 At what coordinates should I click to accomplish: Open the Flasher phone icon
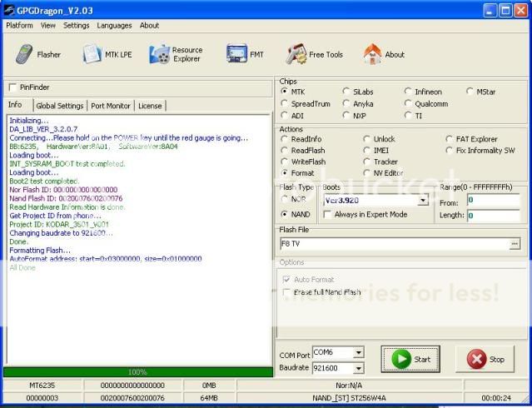pyautogui.click(x=24, y=54)
